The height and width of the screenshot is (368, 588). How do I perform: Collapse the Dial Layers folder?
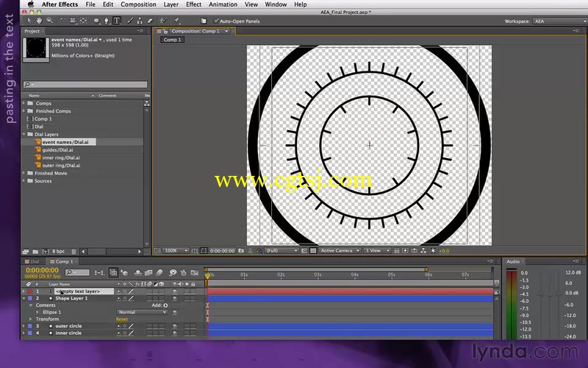coord(24,134)
